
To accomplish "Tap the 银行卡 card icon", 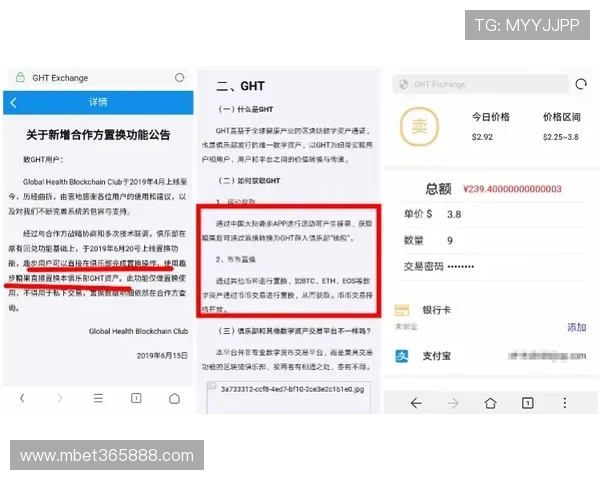I will point(402,310).
